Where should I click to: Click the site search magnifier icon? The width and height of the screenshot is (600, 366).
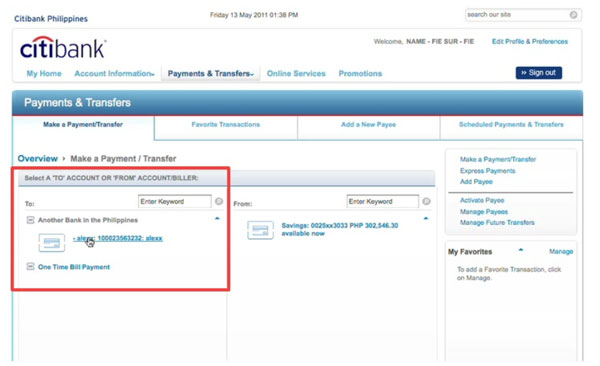573,15
